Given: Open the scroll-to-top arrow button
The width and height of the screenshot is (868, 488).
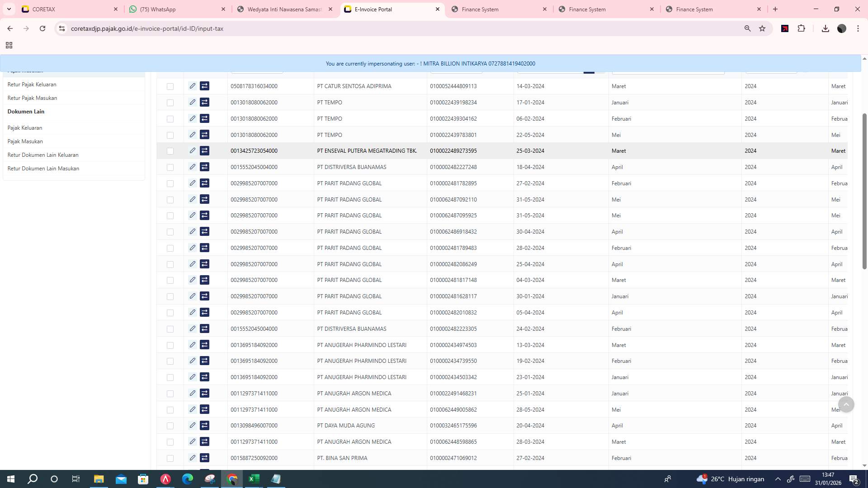Looking at the screenshot, I should pyautogui.click(x=846, y=404).
